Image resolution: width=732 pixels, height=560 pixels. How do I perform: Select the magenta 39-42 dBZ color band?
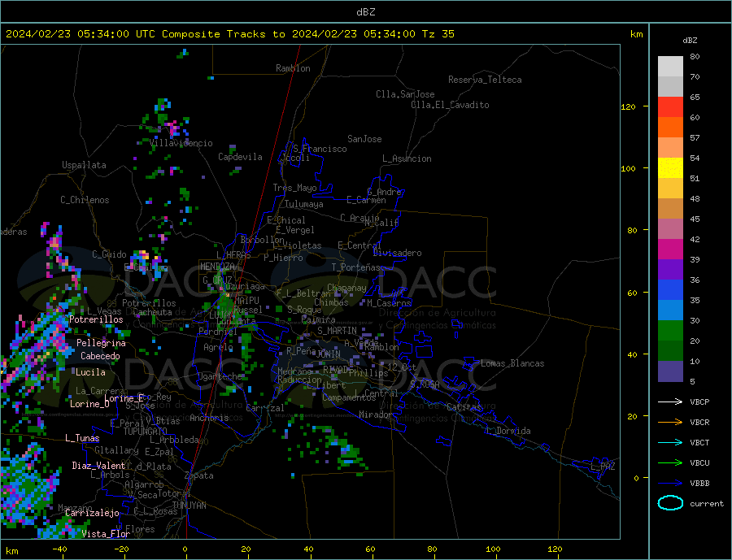[x=670, y=250]
